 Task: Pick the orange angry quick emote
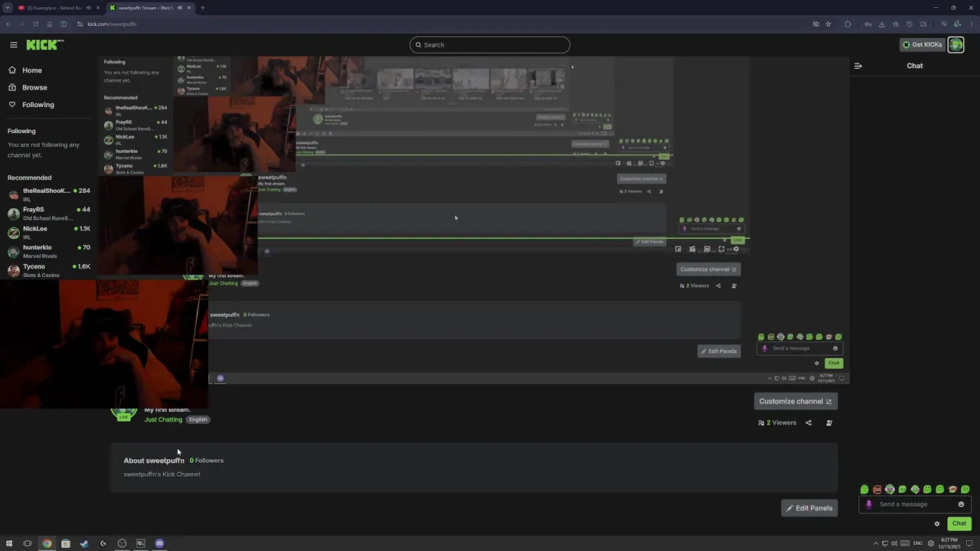[877, 489]
